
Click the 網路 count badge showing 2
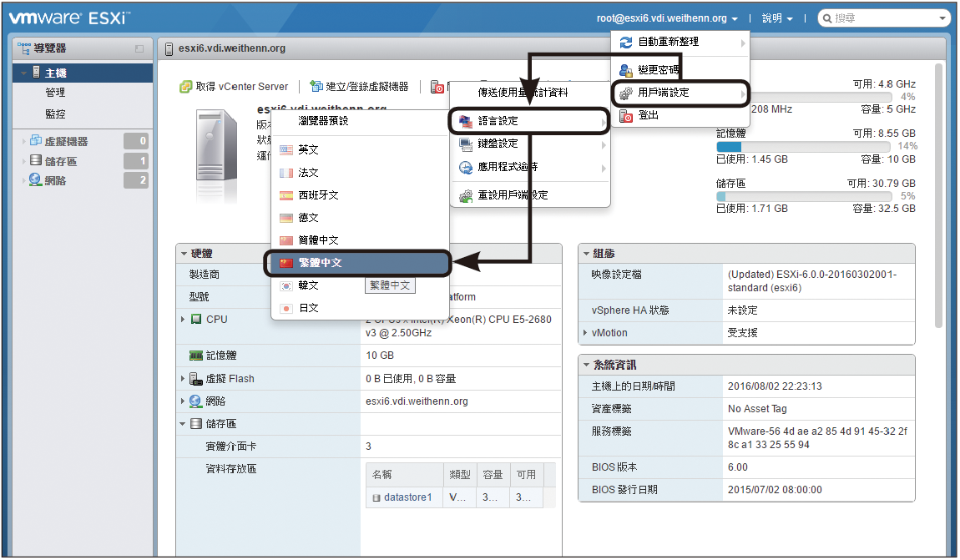pyautogui.click(x=136, y=180)
